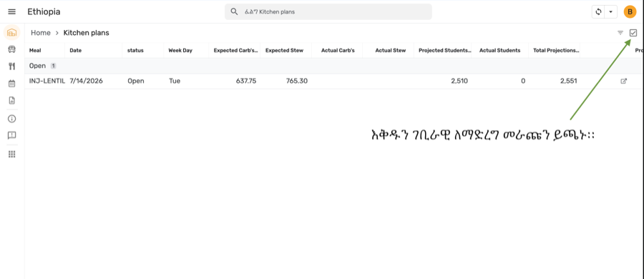Open the INJ-LENTIL row external link icon

coord(623,82)
